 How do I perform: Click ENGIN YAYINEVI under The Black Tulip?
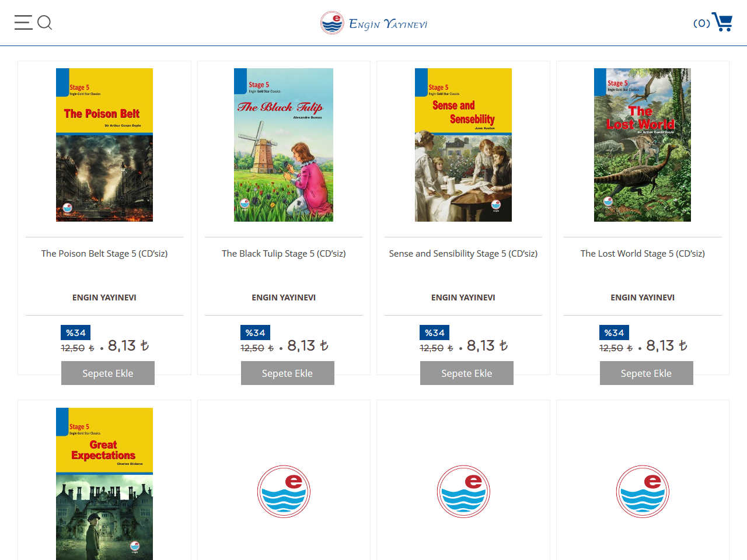(x=284, y=297)
